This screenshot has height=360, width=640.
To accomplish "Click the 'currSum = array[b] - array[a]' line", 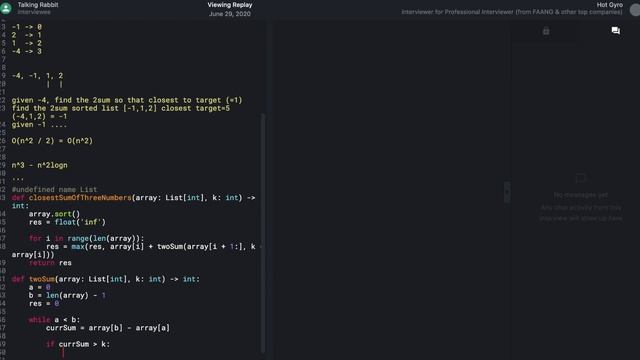I will point(108,328).
